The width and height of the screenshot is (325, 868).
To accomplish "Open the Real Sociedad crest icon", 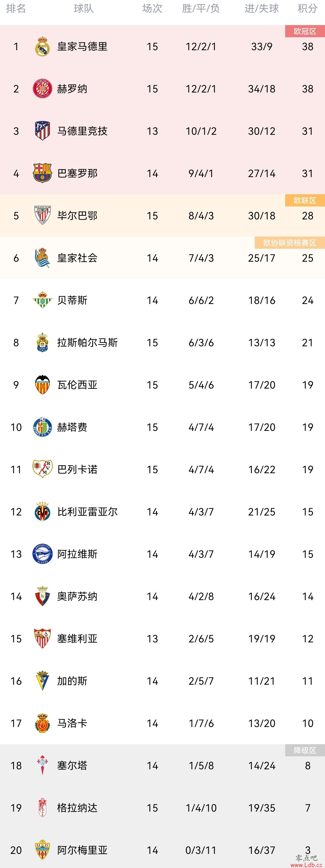I will (x=43, y=258).
